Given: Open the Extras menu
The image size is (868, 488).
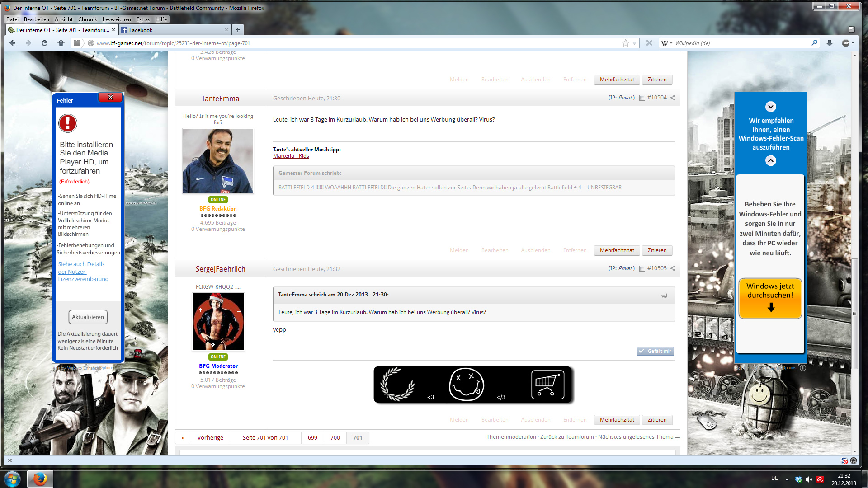Looking at the screenshot, I should pyautogui.click(x=143, y=19).
